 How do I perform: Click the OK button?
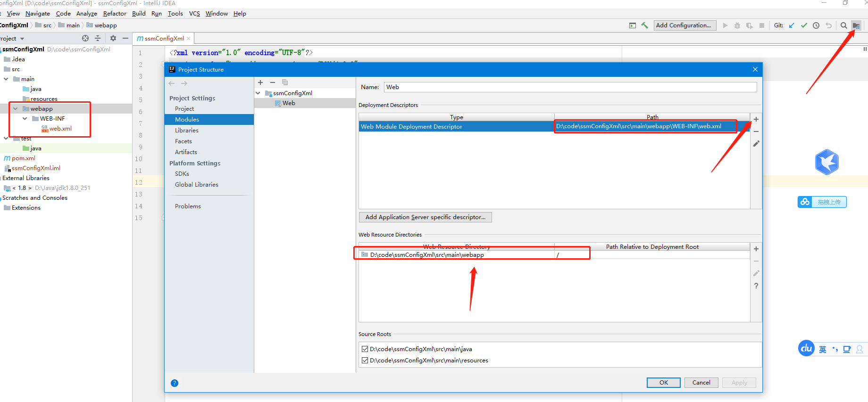pos(664,383)
